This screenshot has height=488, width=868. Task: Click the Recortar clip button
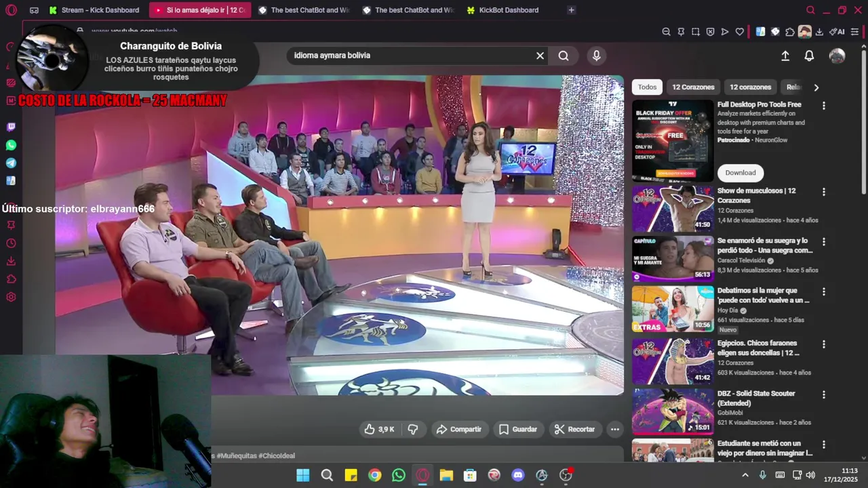[574, 429]
